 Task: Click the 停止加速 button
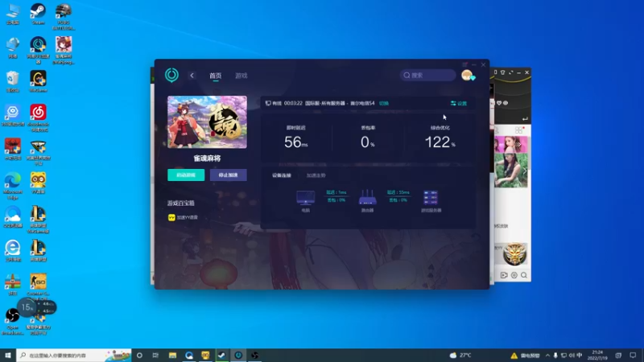[229, 175]
